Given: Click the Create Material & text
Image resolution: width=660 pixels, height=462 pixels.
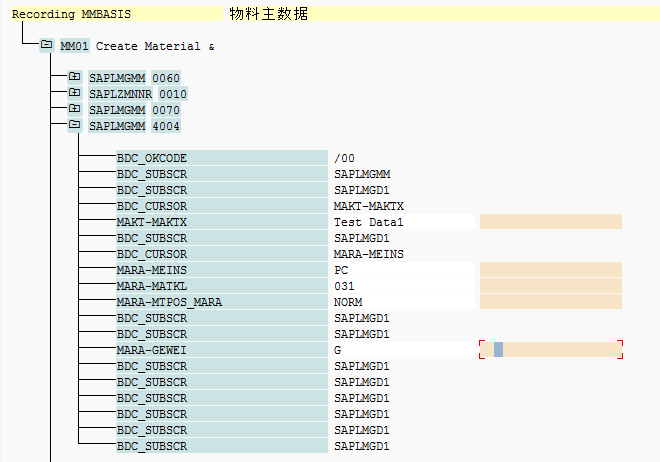Looking at the screenshot, I should coord(155,46).
